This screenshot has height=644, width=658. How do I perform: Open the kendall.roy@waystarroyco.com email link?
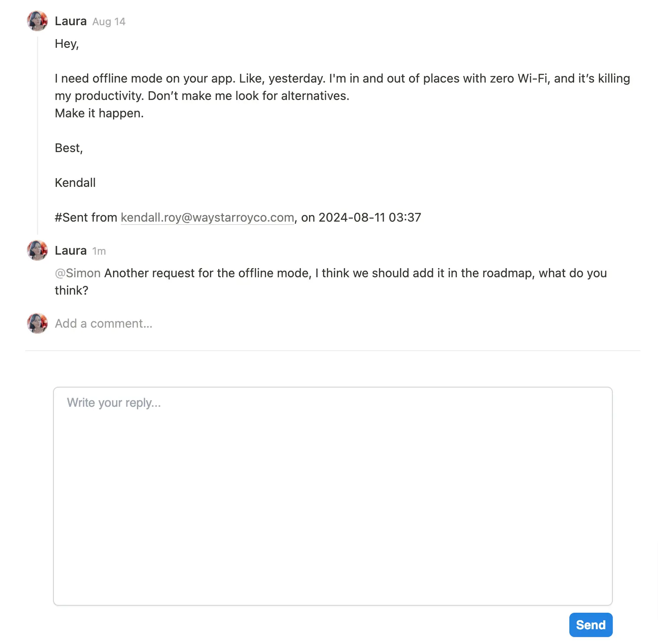coord(207,217)
